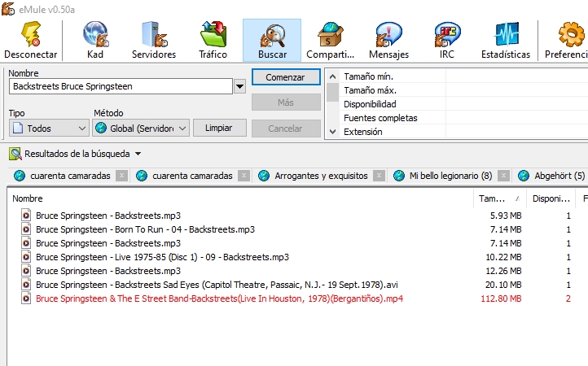Close the Mi bello legionario tab
This screenshot has height=366, width=588.
tap(503, 176)
